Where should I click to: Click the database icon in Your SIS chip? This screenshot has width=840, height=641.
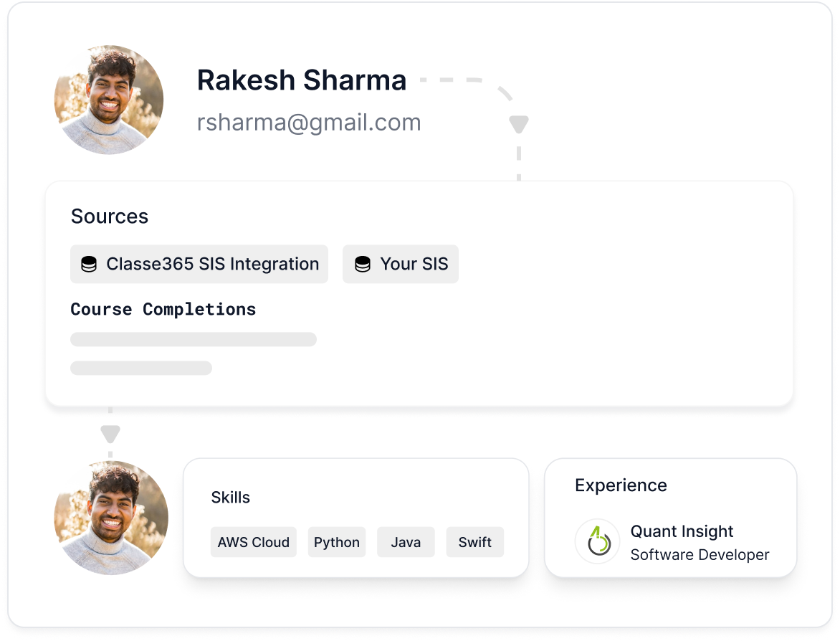(x=363, y=265)
